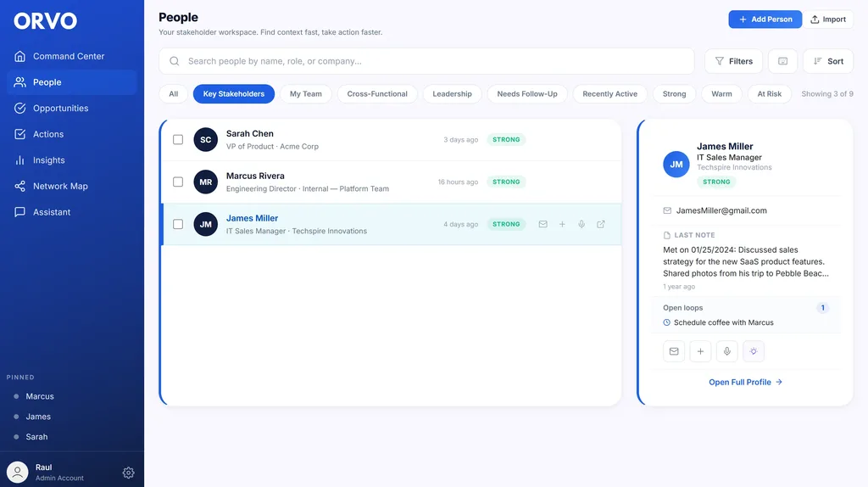868x487 pixels.
Task: Click James Miller's JM avatar in list
Action: pos(205,224)
